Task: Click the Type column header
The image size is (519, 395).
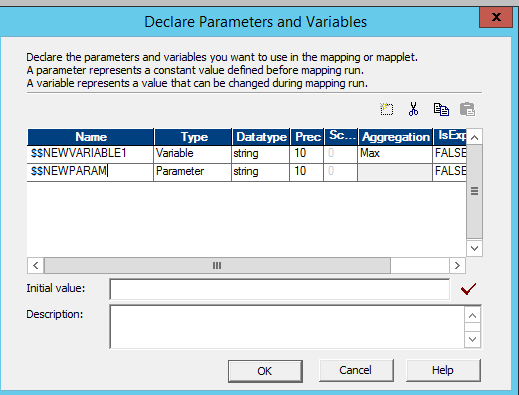Action: pyautogui.click(x=193, y=137)
